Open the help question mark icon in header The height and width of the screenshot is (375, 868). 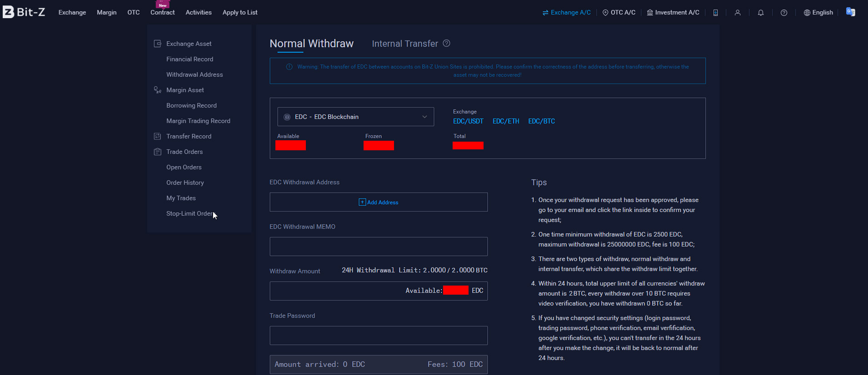[784, 13]
